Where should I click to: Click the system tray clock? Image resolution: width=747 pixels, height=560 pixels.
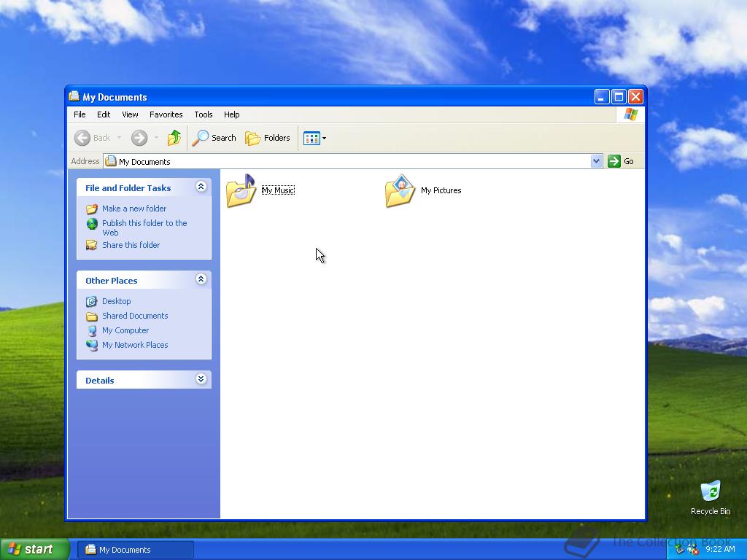pos(720,549)
